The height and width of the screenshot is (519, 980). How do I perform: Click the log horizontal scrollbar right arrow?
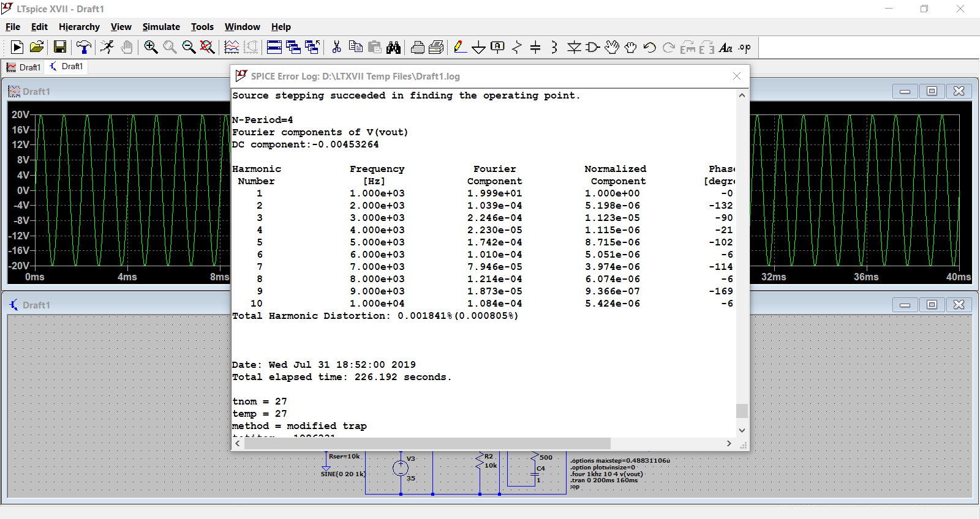point(729,443)
